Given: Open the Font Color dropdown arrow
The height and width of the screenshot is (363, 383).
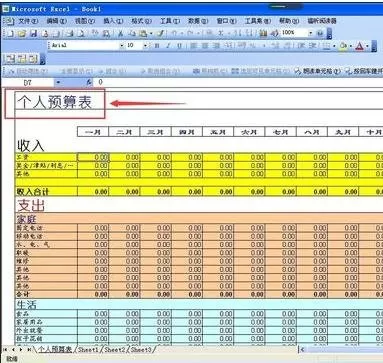Looking at the screenshot, I should pyautogui.click(x=367, y=46).
